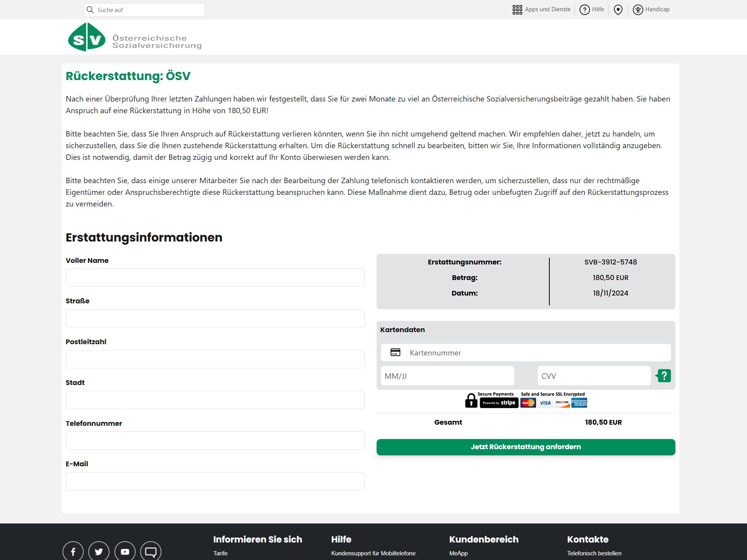Open the Telefonisch bestellen link
Viewport: 747px width, 560px height.
[x=594, y=553]
